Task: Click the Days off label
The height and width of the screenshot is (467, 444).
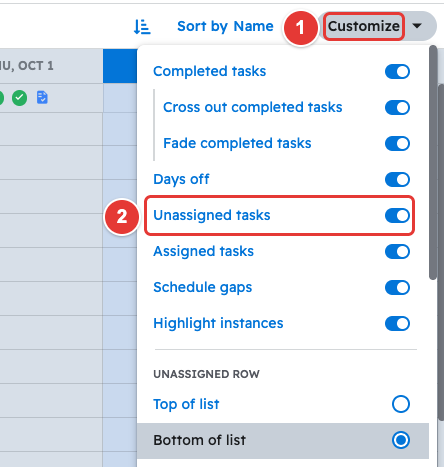Action: click(181, 179)
